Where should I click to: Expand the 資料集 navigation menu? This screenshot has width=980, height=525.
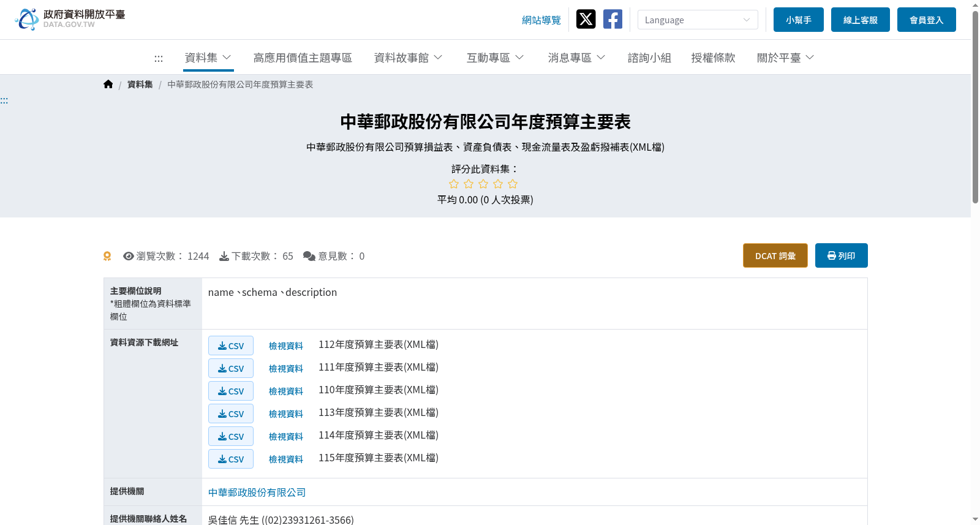click(208, 58)
